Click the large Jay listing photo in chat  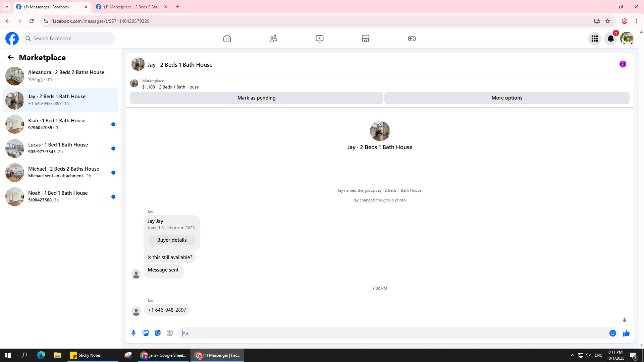click(x=380, y=131)
